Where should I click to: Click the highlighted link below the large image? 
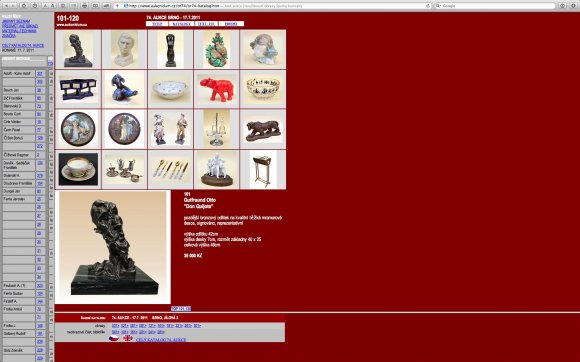[x=181, y=308]
